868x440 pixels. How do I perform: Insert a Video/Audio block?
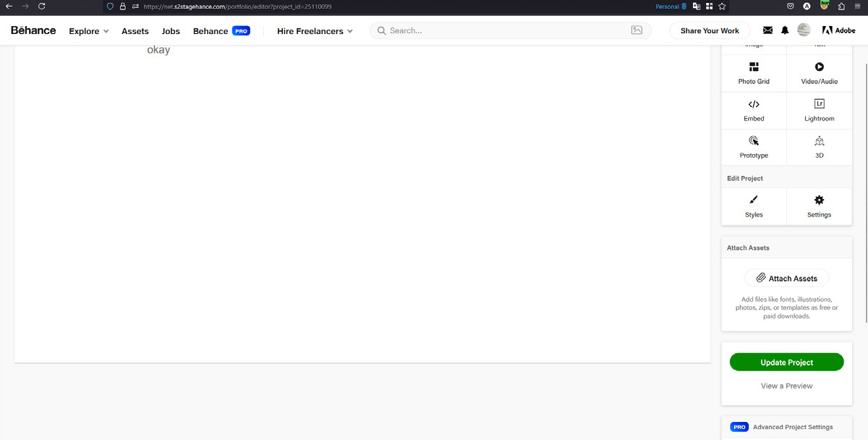[819, 72]
